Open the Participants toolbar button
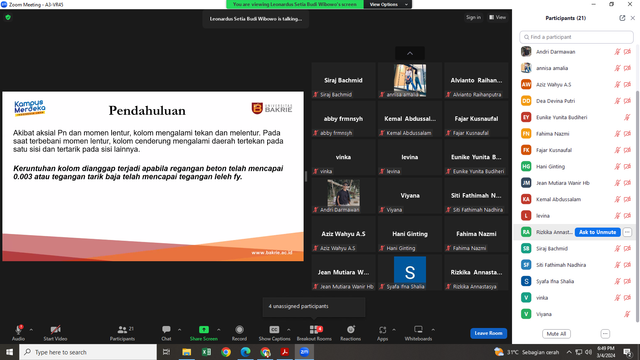 [122, 333]
